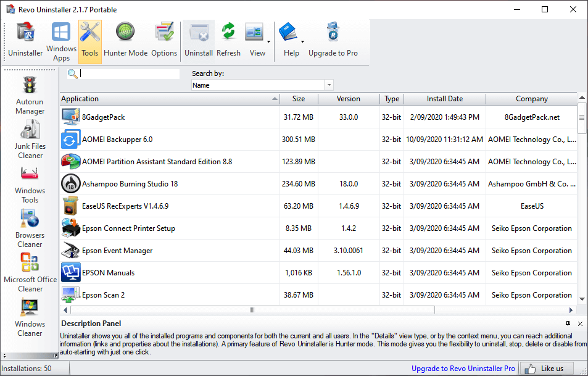The width and height of the screenshot is (588, 376).
Task: Click the magnifier search icon
Action: [72, 74]
